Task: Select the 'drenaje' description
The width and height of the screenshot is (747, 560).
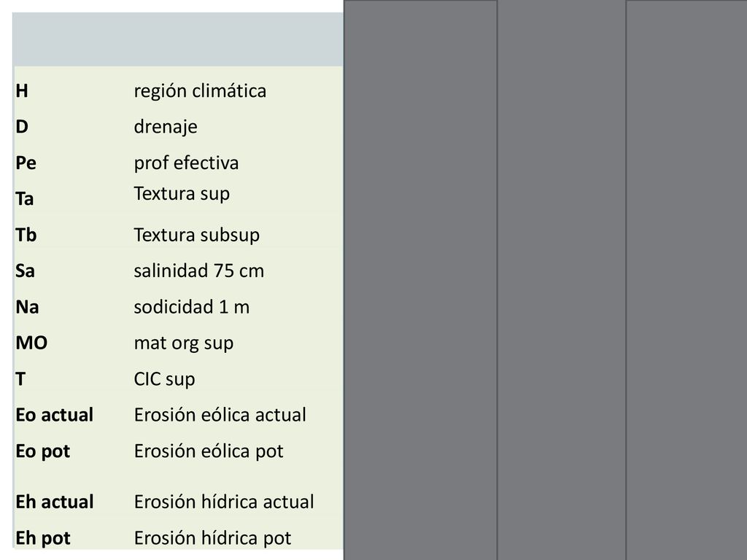Action: 166,127
